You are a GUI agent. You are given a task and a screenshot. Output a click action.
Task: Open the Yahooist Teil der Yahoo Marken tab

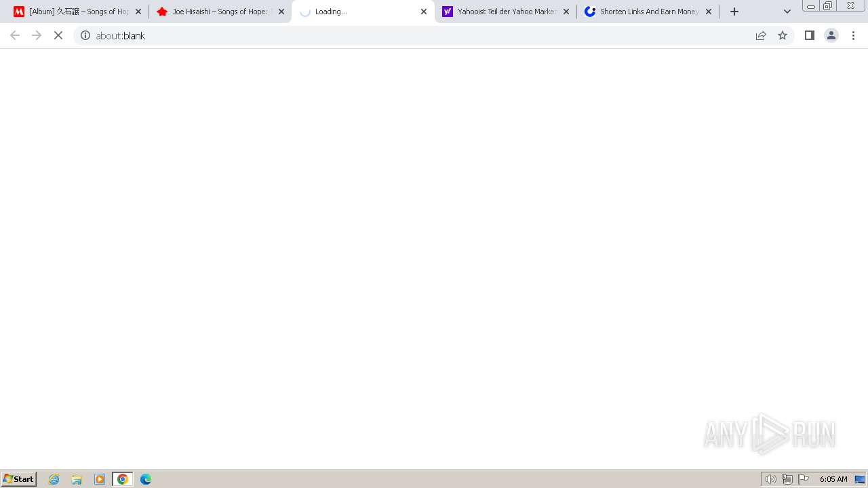coord(505,12)
